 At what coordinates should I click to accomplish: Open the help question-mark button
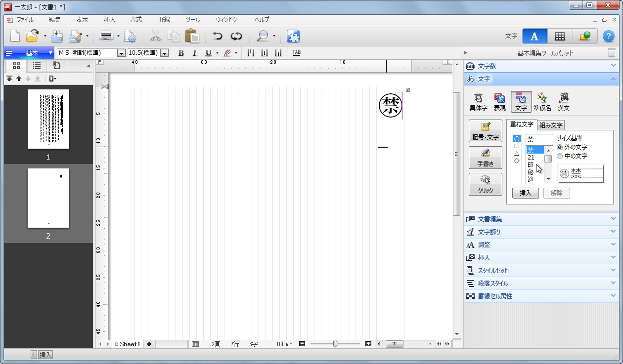tap(608, 36)
